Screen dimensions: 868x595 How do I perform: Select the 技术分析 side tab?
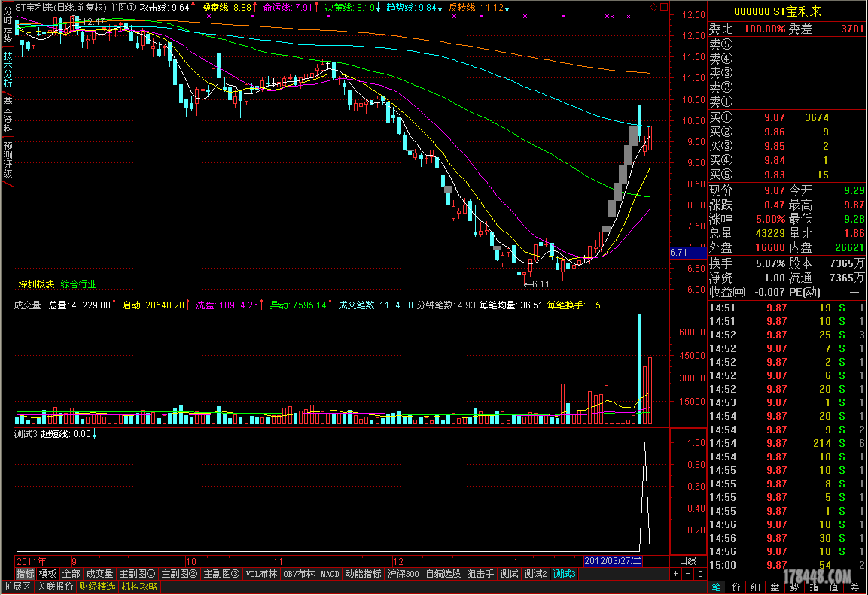click(8, 69)
